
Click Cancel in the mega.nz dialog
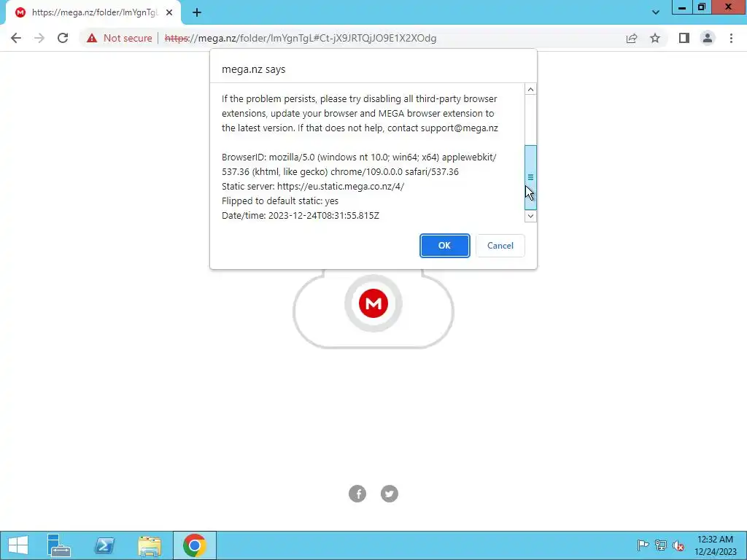pyautogui.click(x=500, y=246)
